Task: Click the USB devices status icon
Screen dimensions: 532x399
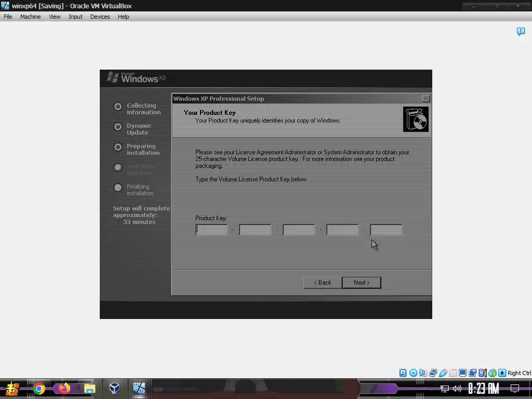Action: pos(443,373)
